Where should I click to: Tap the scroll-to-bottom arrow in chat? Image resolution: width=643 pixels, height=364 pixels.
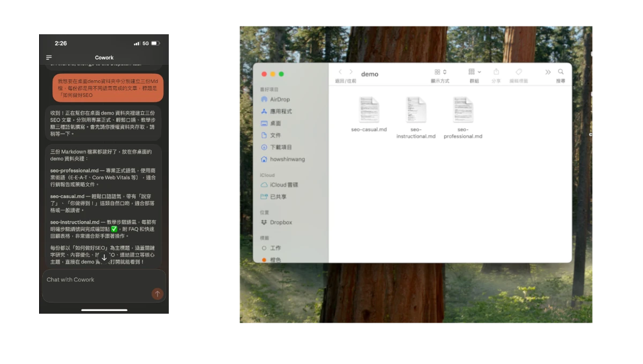tap(104, 258)
